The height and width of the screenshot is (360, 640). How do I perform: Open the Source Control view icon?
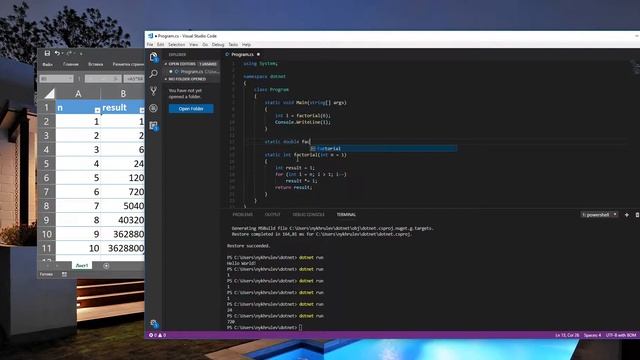coord(153,91)
